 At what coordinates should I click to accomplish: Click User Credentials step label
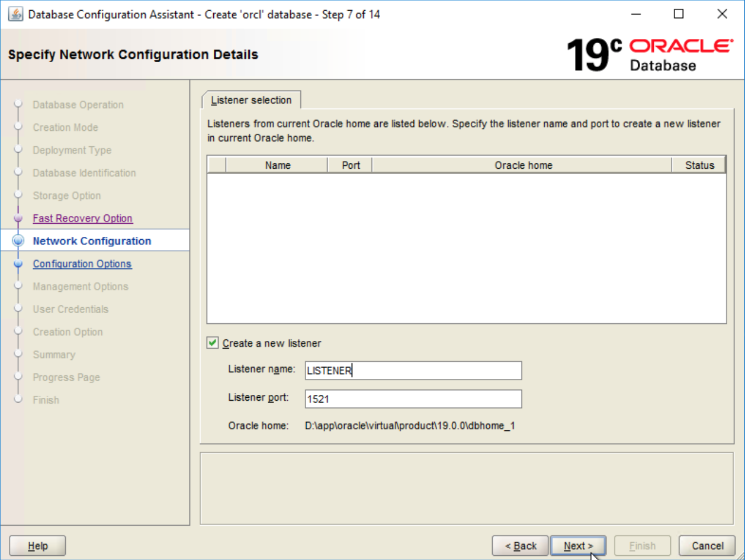(x=70, y=309)
